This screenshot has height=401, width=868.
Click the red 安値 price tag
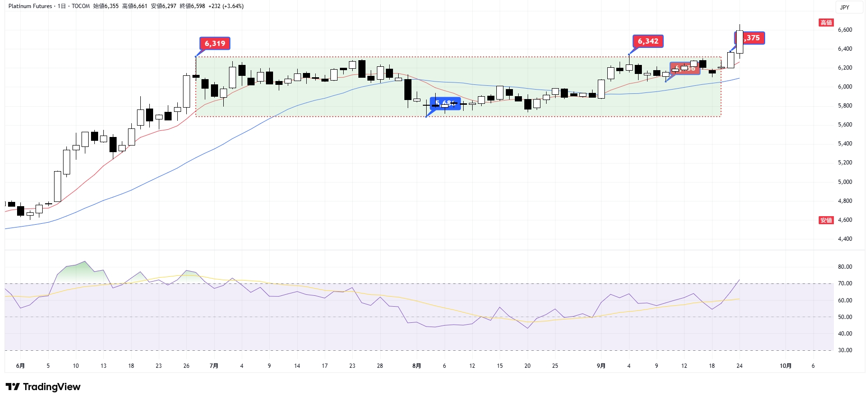(826, 220)
